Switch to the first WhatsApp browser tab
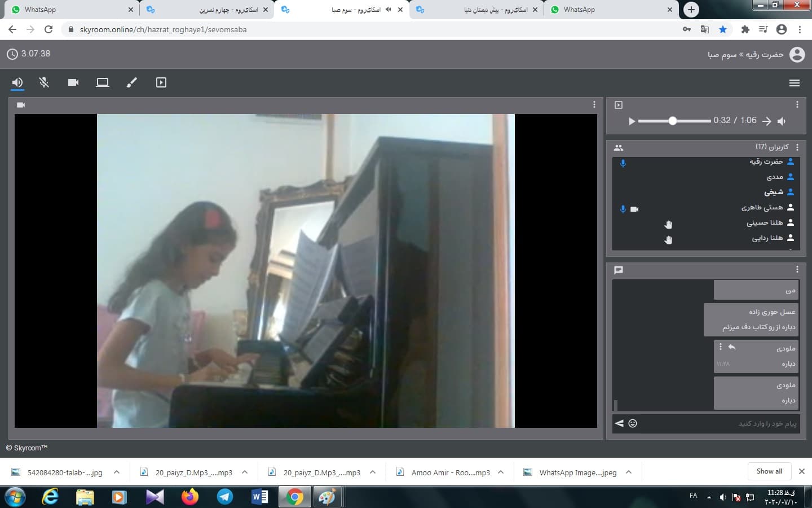The width and height of the screenshot is (812, 508). (x=68, y=10)
